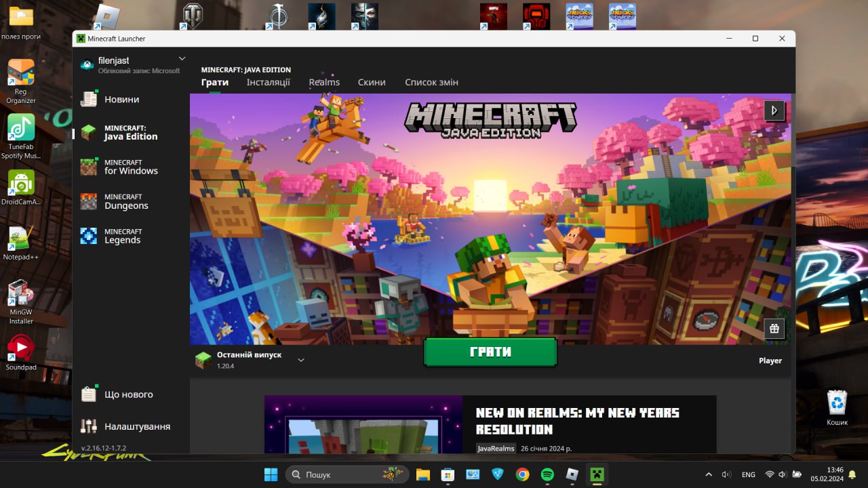The width and height of the screenshot is (868, 488).
Task: Click the ENG language indicator
Action: (x=749, y=474)
